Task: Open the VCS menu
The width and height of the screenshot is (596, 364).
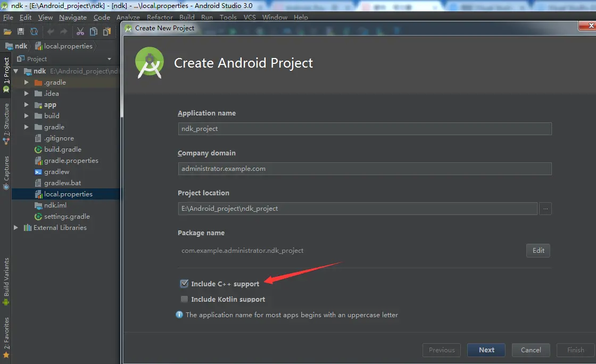Action: coord(250,17)
